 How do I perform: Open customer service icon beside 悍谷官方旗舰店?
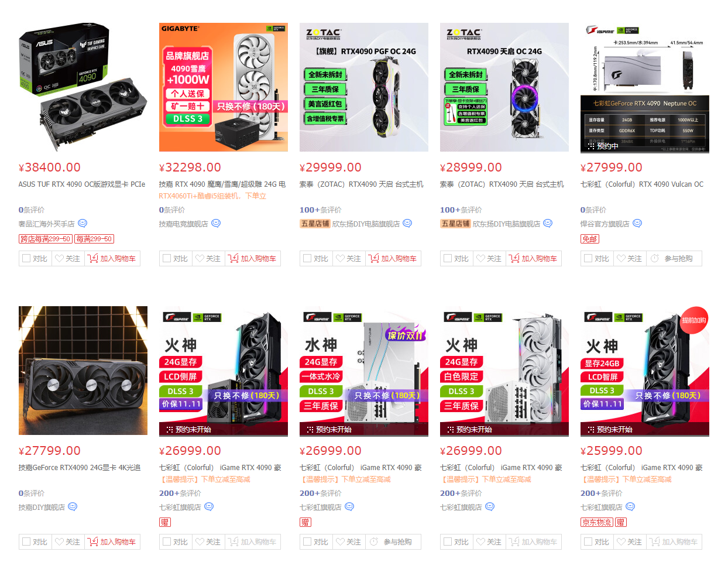pyautogui.click(x=637, y=223)
